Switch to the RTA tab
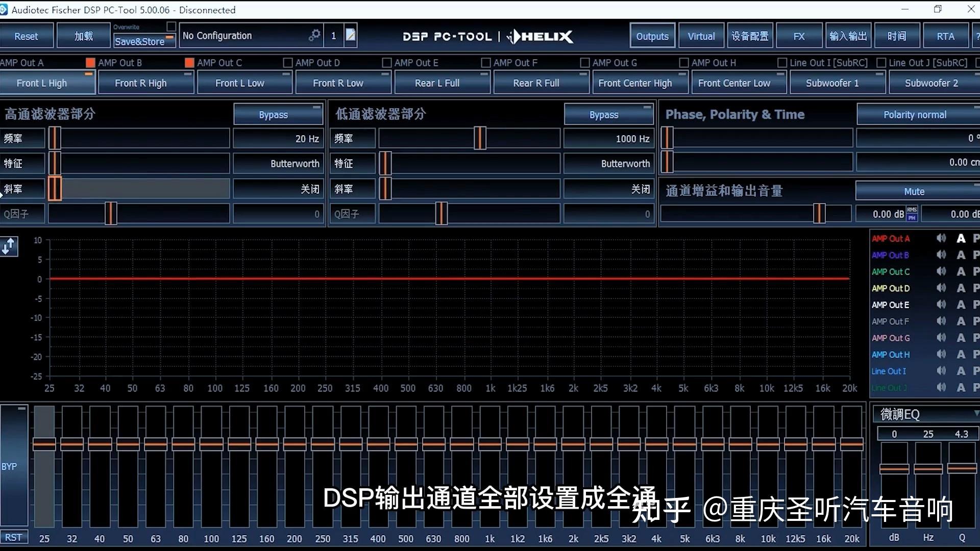 coord(946,35)
